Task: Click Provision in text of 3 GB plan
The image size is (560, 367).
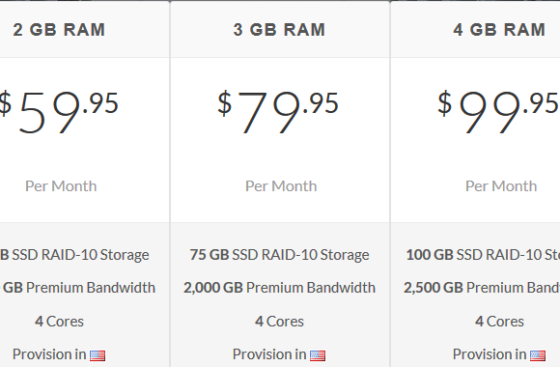Action: [269, 355]
